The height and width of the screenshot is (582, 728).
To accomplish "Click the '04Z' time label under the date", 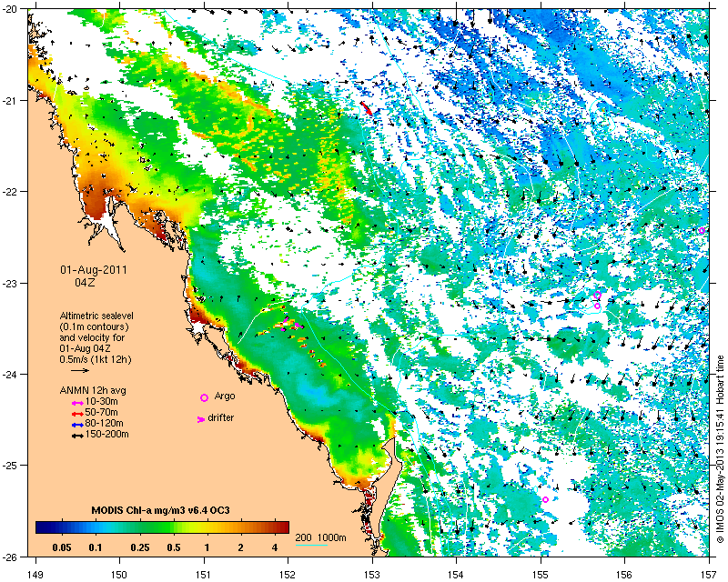I will pos(85,282).
